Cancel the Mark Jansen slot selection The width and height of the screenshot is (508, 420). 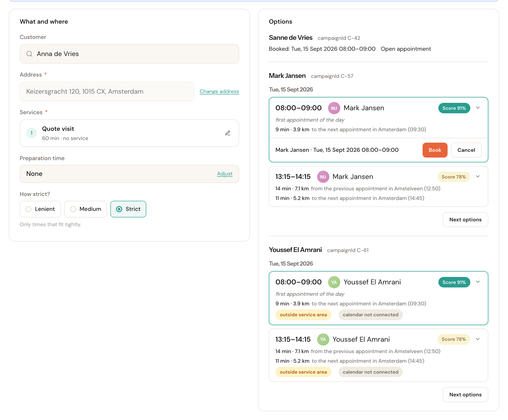coord(466,150)
